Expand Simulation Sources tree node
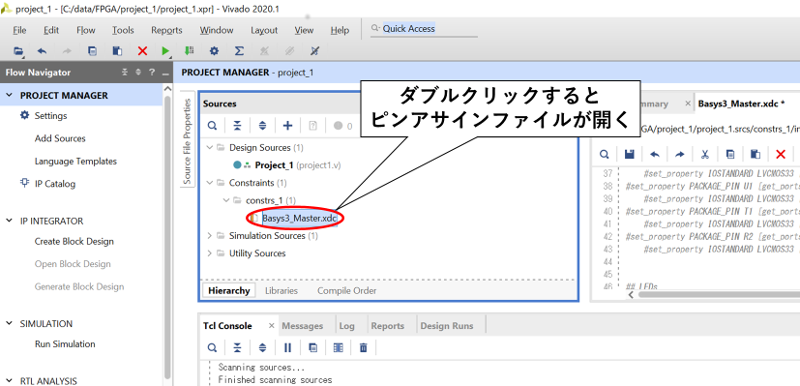The width and height of the screenshot is (800, 386). [210, 236]
